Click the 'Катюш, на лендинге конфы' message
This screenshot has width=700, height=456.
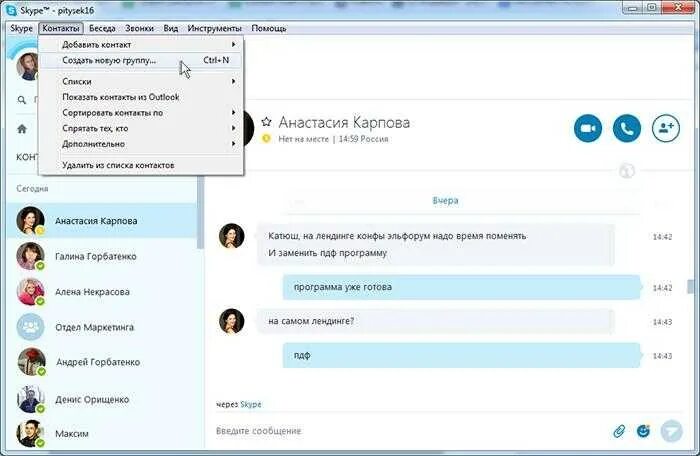(397, 236)
